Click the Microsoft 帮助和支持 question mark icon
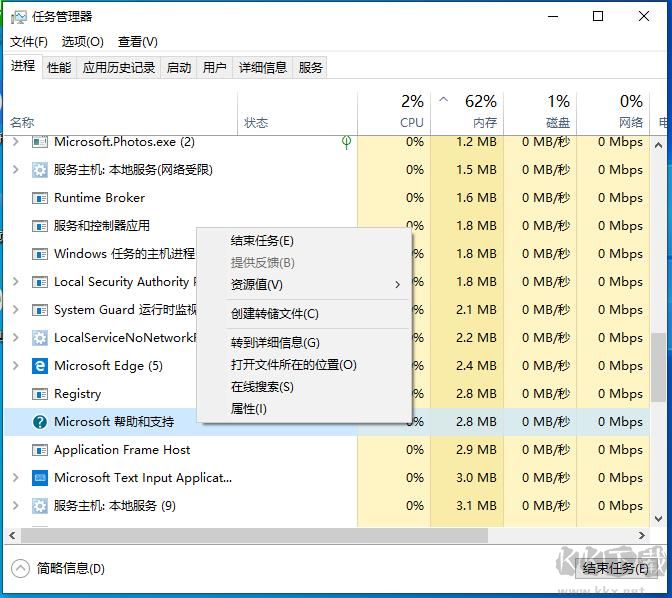672x598 pixels. (x=40, y=422)
